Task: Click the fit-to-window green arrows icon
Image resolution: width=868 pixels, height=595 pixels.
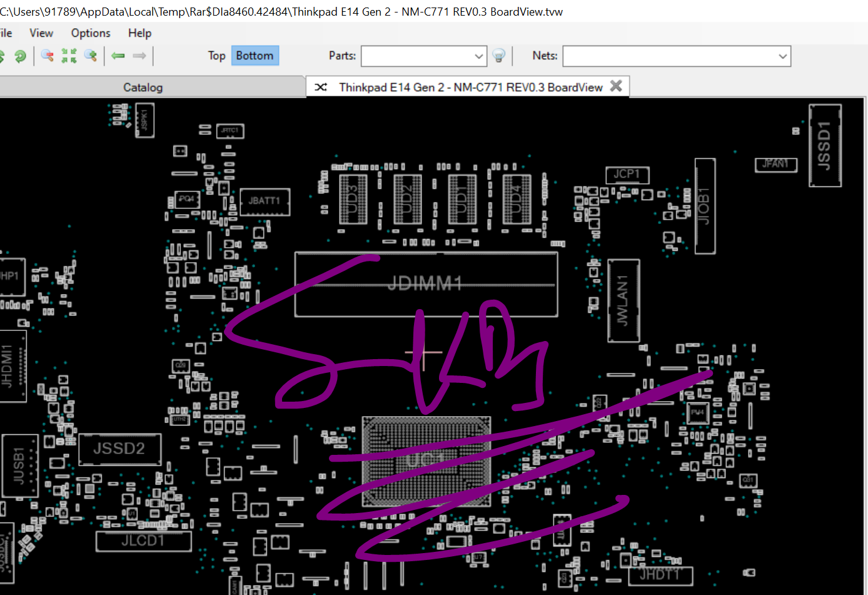Action: tap(69, 56)
